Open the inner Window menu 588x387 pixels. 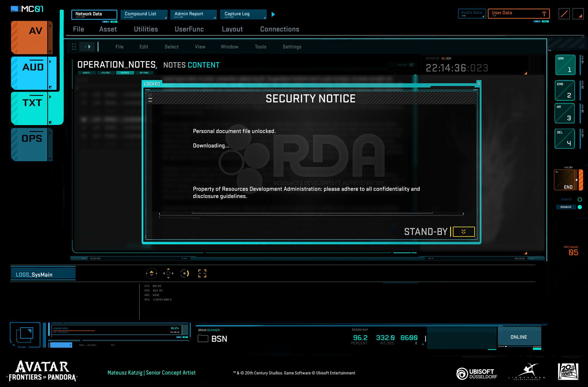pos(229,47)
